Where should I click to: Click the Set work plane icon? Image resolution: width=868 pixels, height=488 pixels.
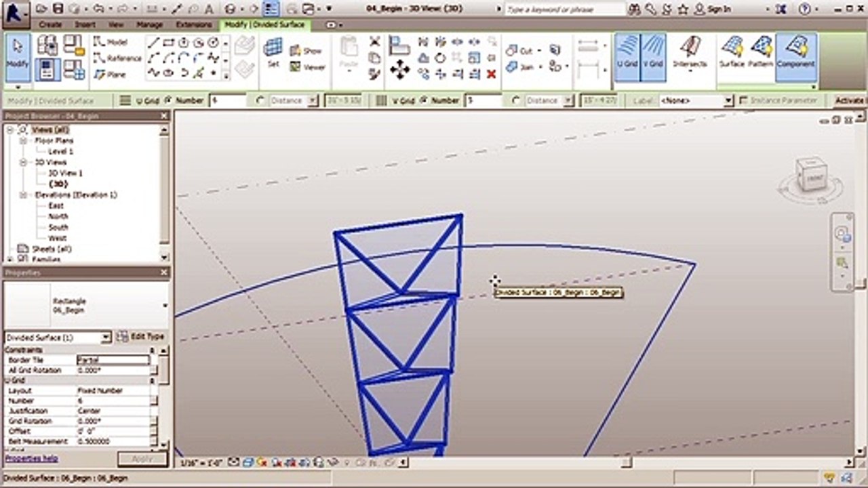coord(273,53)
